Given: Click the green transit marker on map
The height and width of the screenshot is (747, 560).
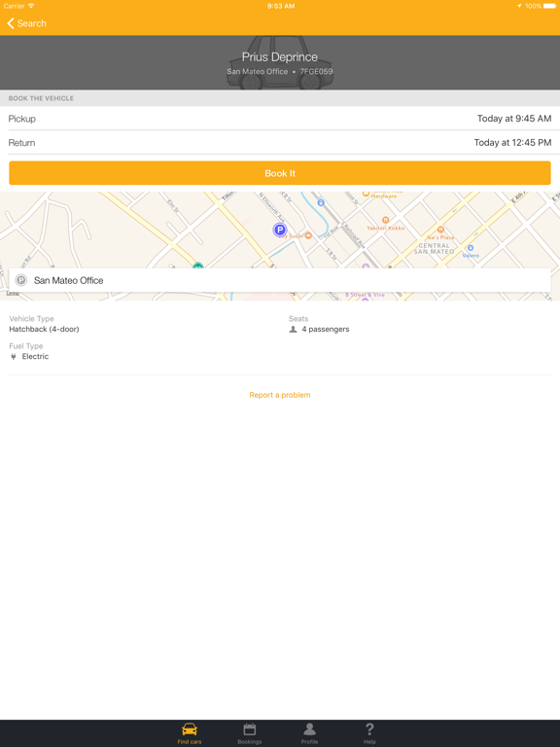Looking at the screenshot, I should [198, 266].
